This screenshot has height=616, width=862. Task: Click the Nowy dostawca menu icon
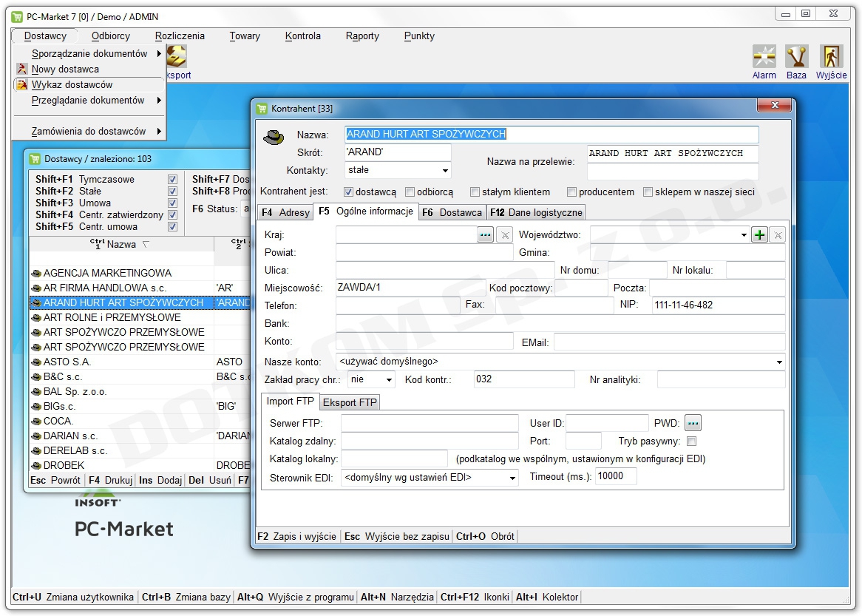click(x=21, y=69)
